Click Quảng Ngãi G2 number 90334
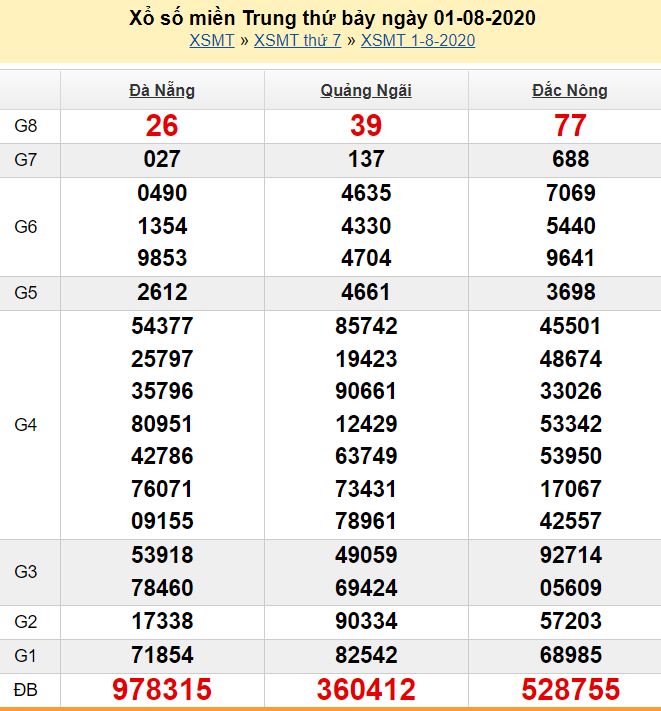 tap(366, 622)
